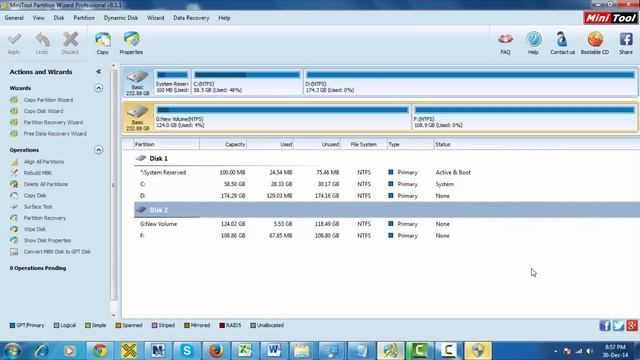Click the Undo toolbar icon
The width and height of the screenshot is (640, 360).
pyautogui.click(x=42, y=43)
